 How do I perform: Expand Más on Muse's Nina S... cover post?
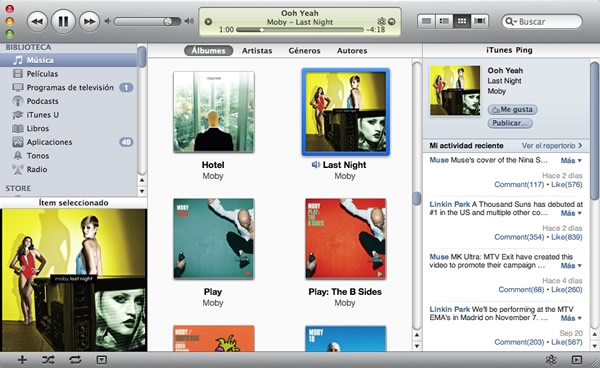(x=571, y=161)
